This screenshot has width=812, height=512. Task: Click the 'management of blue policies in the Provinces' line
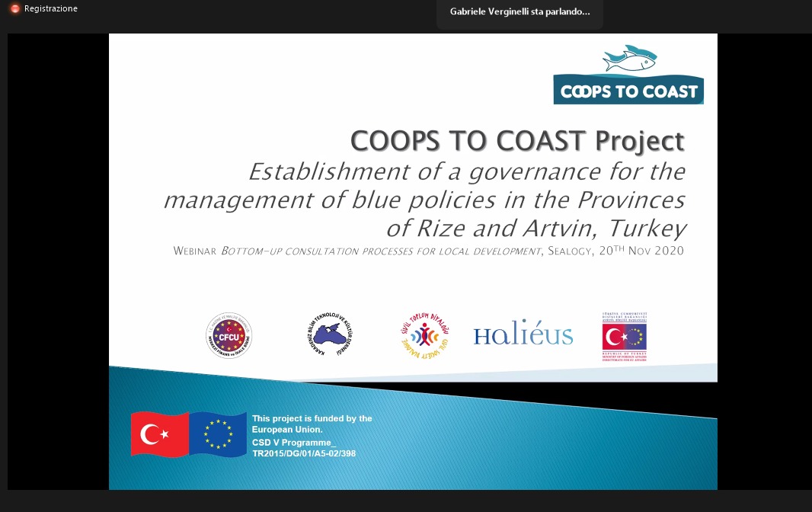[424, 200]
